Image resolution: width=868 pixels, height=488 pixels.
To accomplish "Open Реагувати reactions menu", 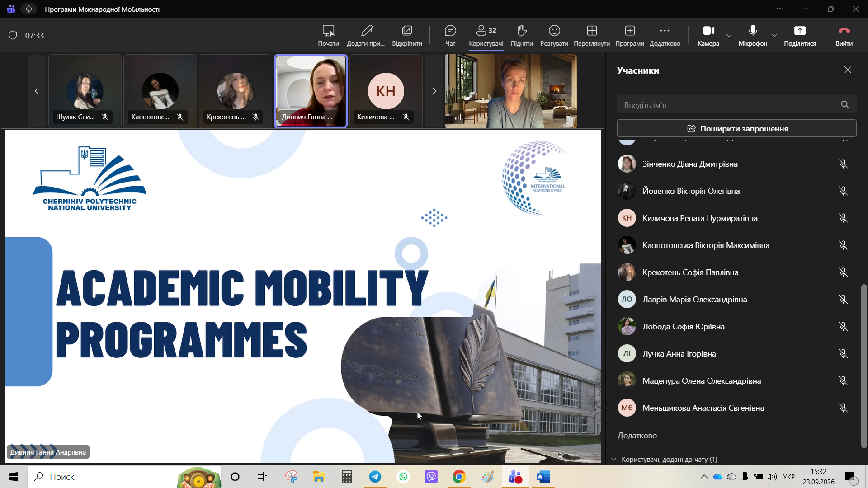I will pos(554,35).
